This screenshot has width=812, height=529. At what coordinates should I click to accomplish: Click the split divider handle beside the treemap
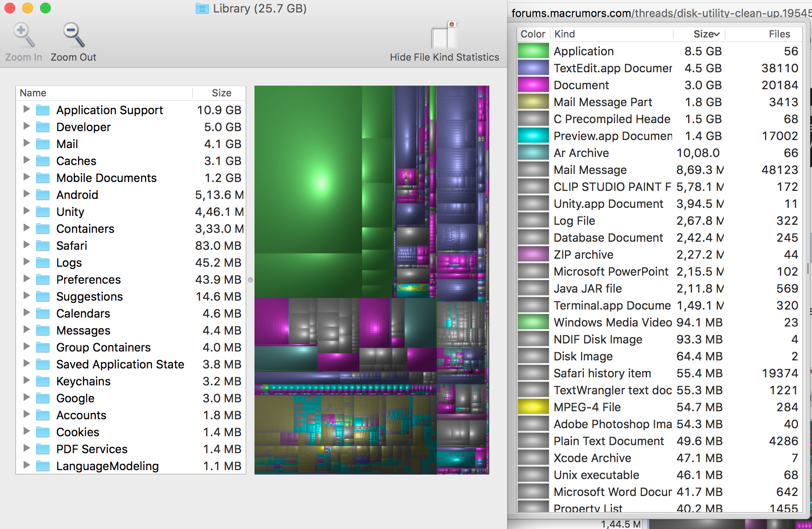click(x=250, y=280)
